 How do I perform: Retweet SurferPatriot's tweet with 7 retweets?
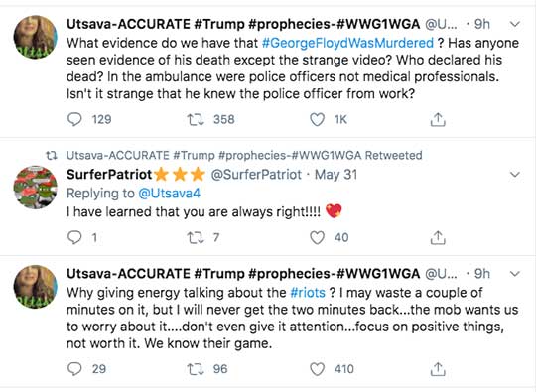click(x=196, y=237)
